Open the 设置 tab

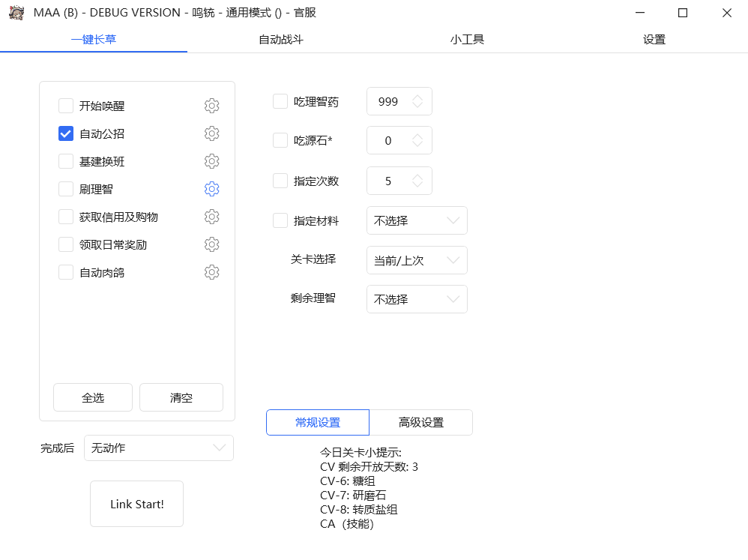(654, 40)
